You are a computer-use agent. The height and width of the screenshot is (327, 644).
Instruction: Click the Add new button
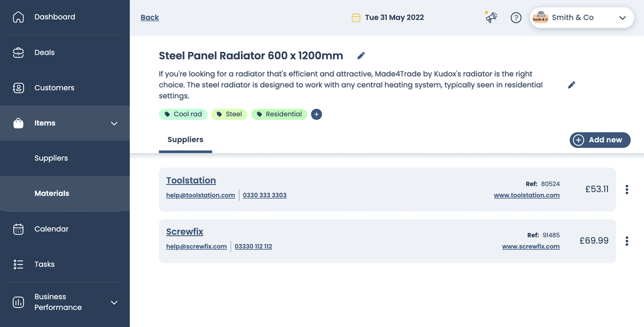pos(600,140)
